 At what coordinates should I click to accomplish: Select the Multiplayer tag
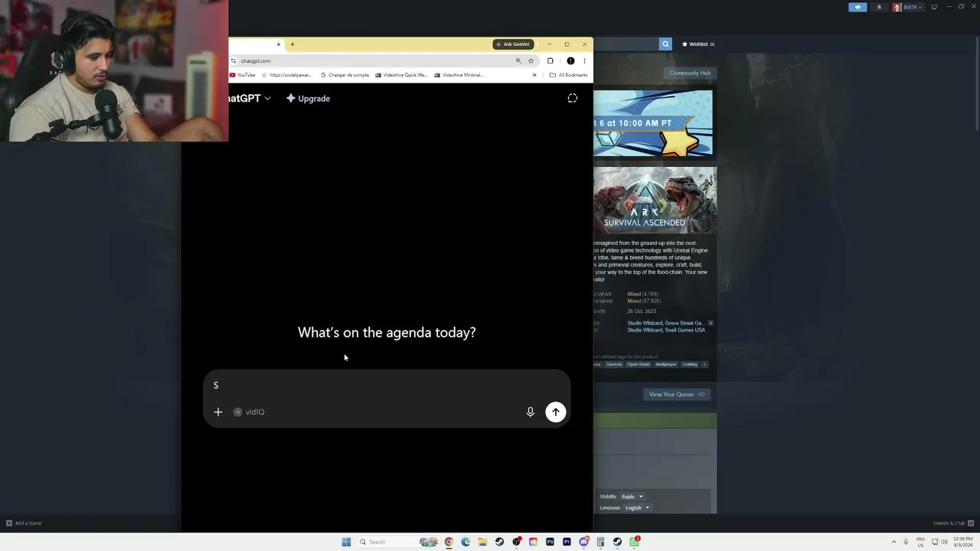click(666, 364)
